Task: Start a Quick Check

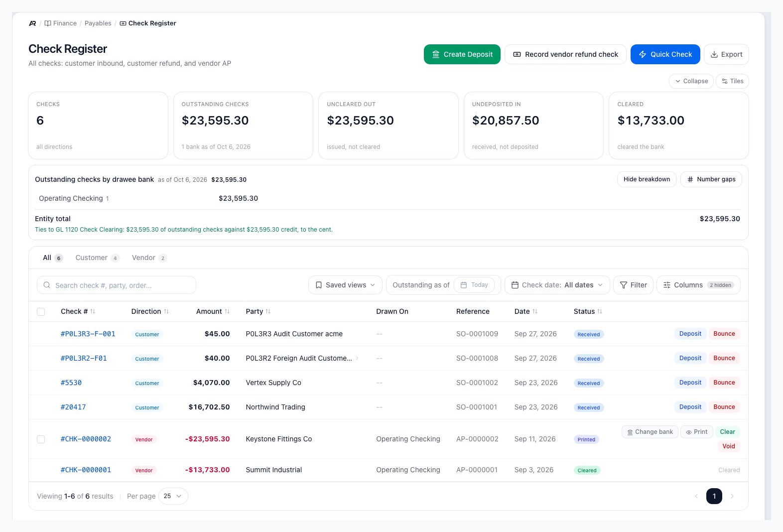Action: [x=665, y=54]
